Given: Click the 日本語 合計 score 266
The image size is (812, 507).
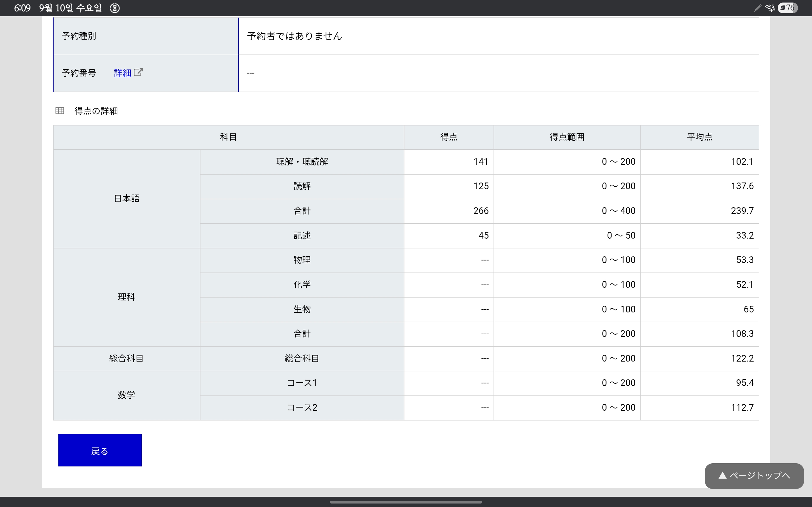Looking at the screenshot, I should [481, 211].
